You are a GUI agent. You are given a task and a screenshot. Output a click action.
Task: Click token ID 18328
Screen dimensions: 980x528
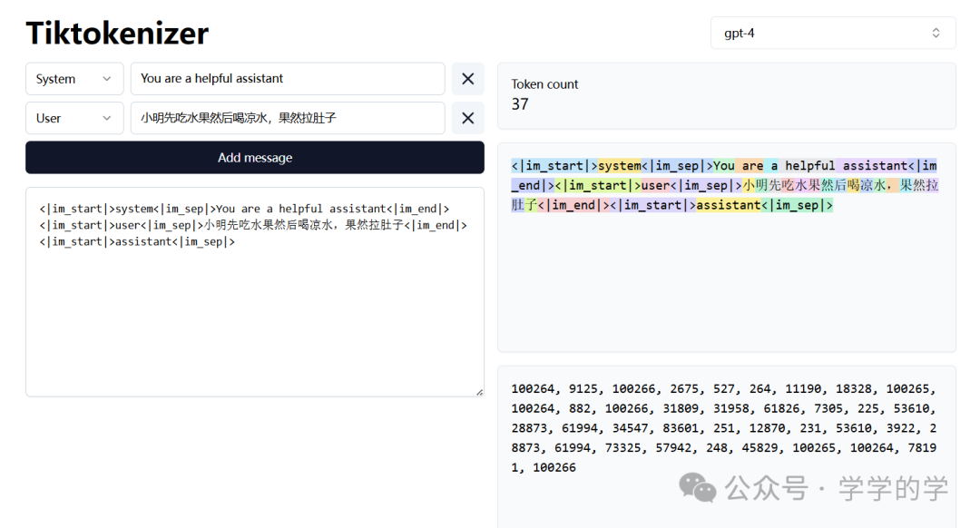(x=854, y=388)
